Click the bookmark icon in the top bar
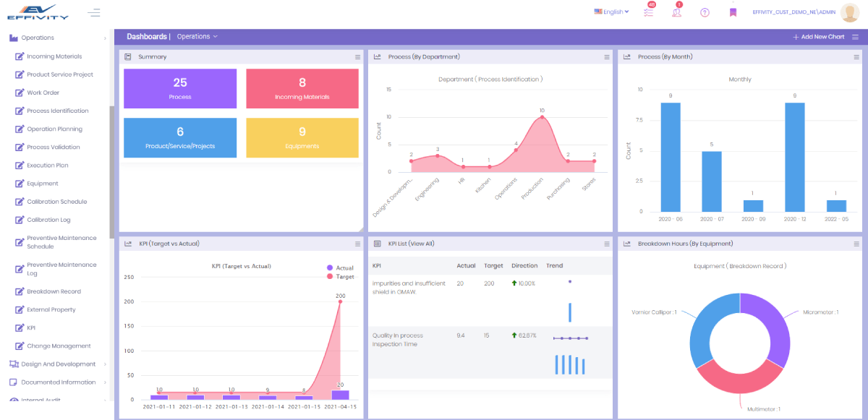The width and height of the screenshot is (868, 420). [733, 12]
